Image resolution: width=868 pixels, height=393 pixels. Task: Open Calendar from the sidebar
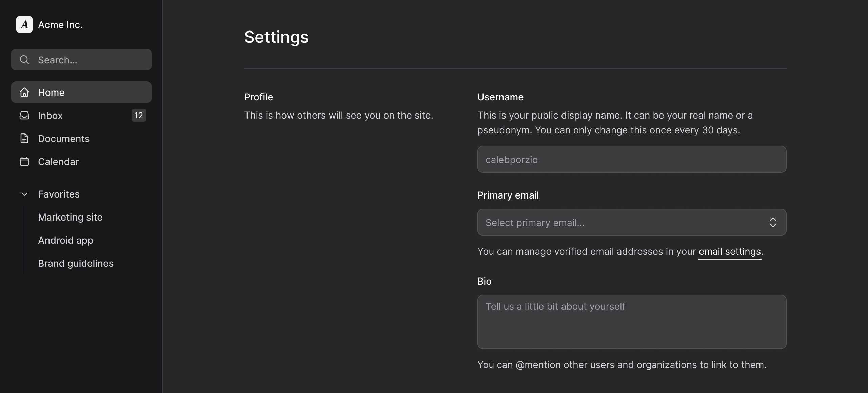coord(58,162)
